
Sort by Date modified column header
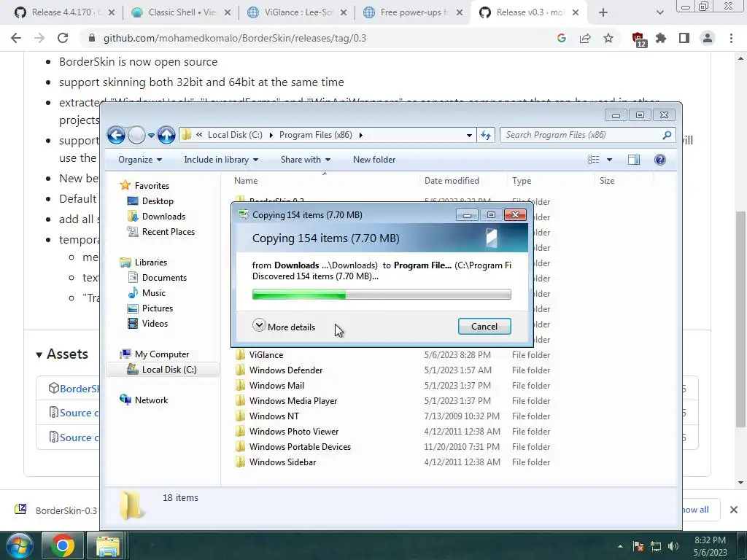[452, 181]
